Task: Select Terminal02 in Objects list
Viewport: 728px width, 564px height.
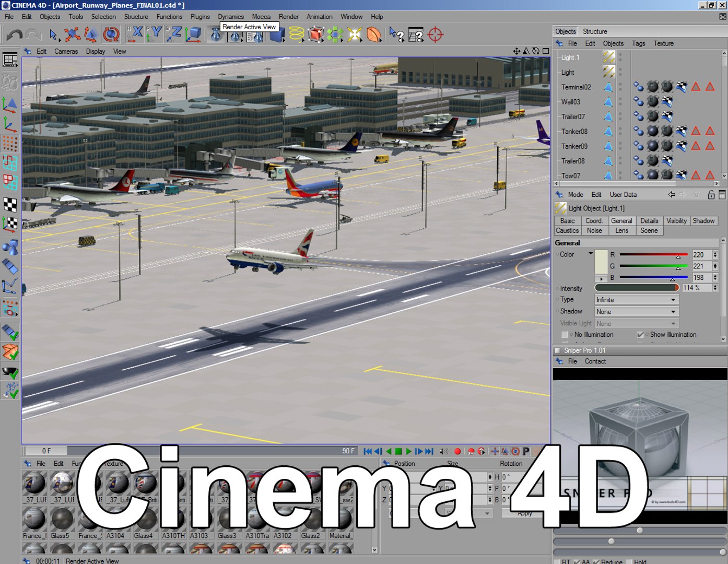Action: coord(576,87)
